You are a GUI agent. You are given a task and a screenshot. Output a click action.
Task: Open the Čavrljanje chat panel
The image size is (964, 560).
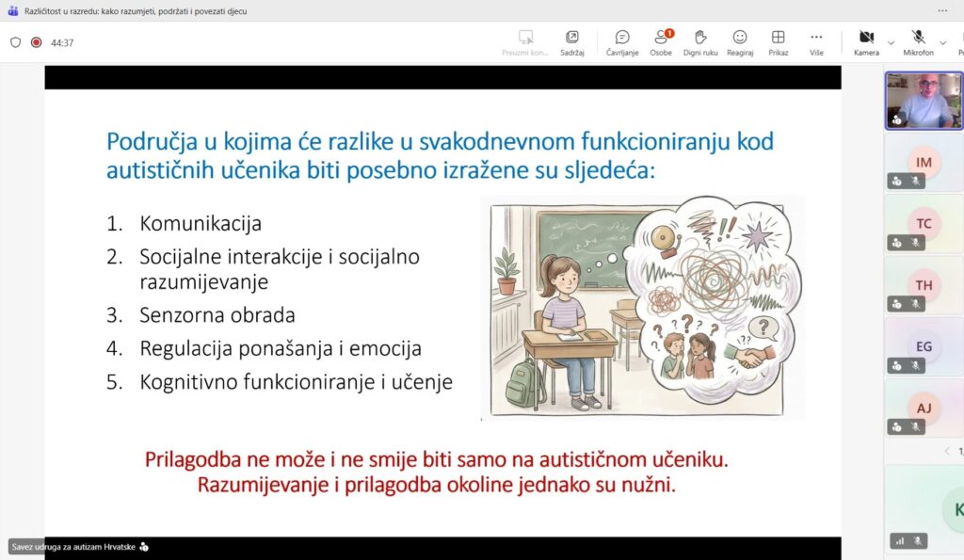(x=622, y=42)
